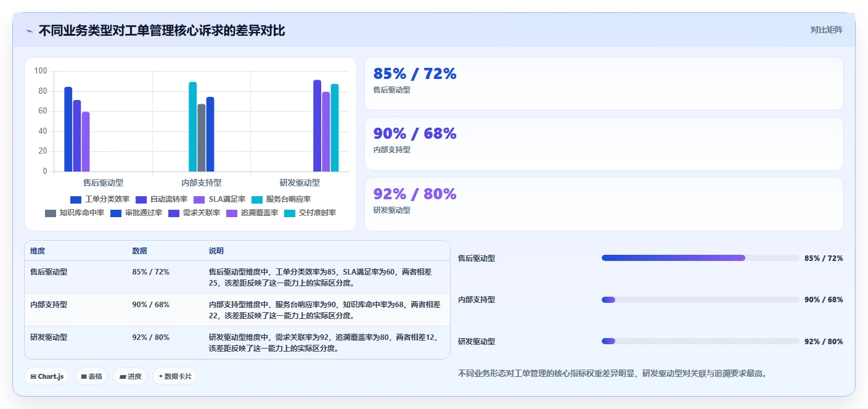Select the 92% / 80% data card
This screenshot has width=868, height=409.
click(x=604, y=204)
